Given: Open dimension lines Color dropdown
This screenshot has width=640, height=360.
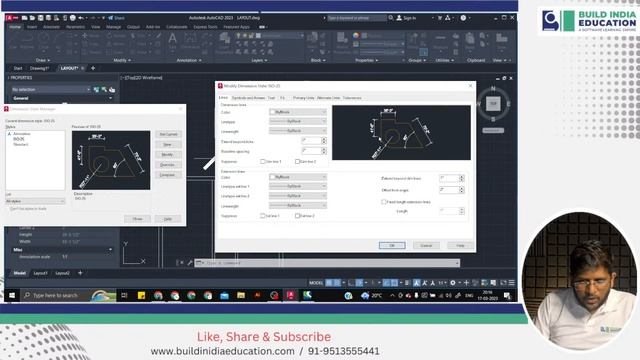Looking at the screenshot, I should (x=298, y=112).
